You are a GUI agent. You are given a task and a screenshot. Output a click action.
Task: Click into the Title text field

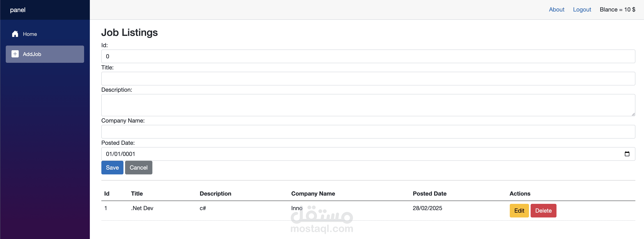coord(368,79)
